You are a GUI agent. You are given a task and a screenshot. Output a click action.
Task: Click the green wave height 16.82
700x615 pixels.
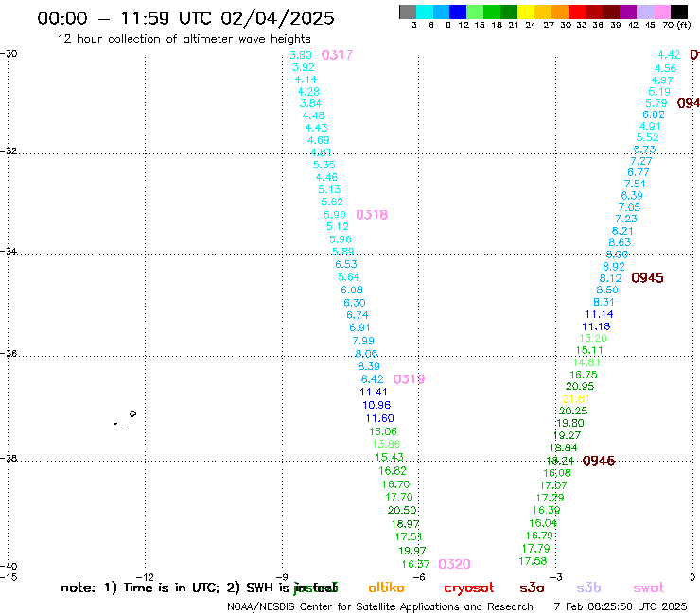(393, 471)
